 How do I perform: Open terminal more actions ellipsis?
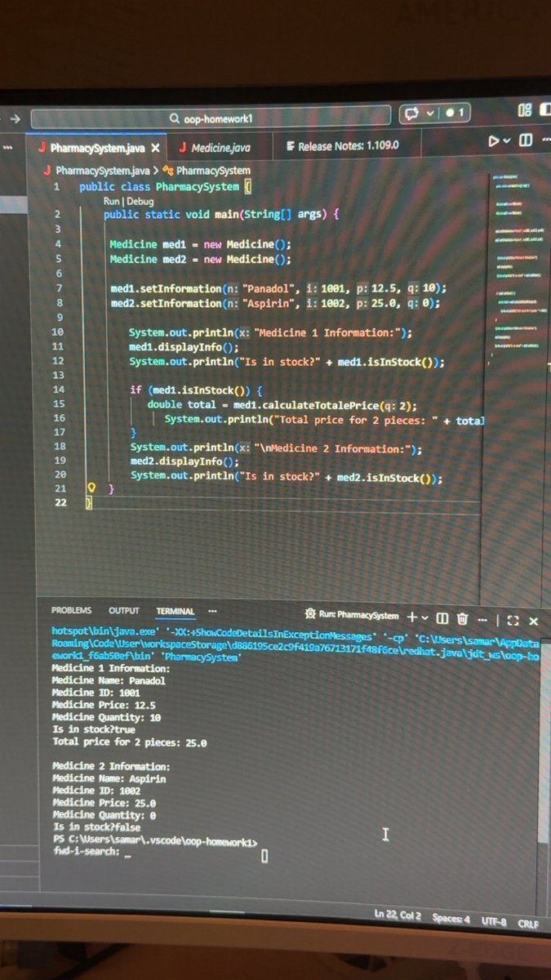pyautogui.click(x=482, y=620)
